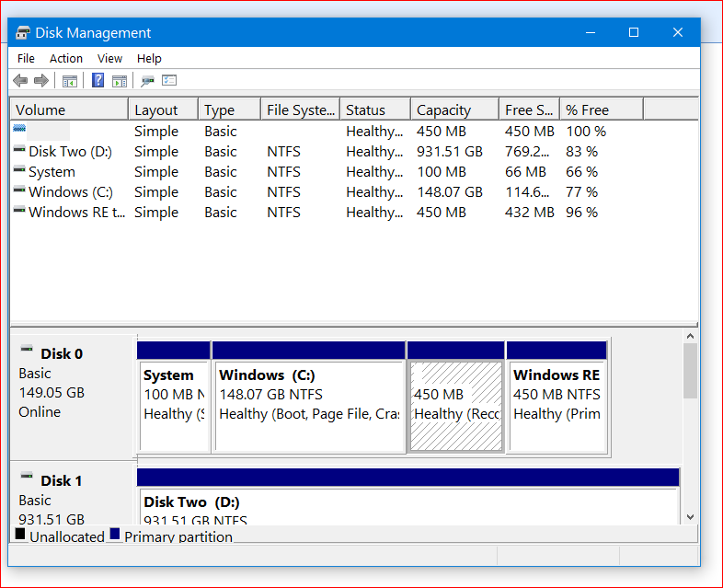
Task: Sort by the Free Space column header
Action: click(529, 110)
